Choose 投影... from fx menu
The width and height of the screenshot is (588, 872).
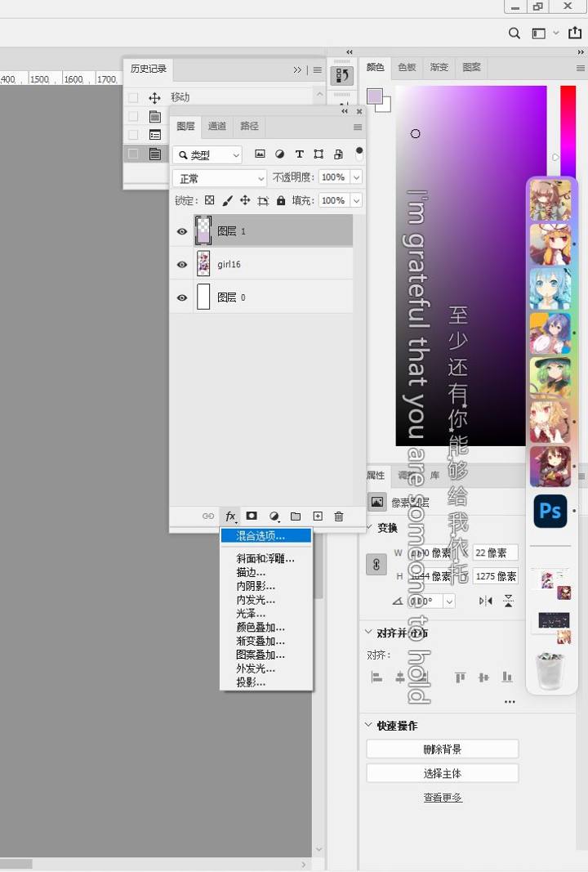click(x=266, y=682)
